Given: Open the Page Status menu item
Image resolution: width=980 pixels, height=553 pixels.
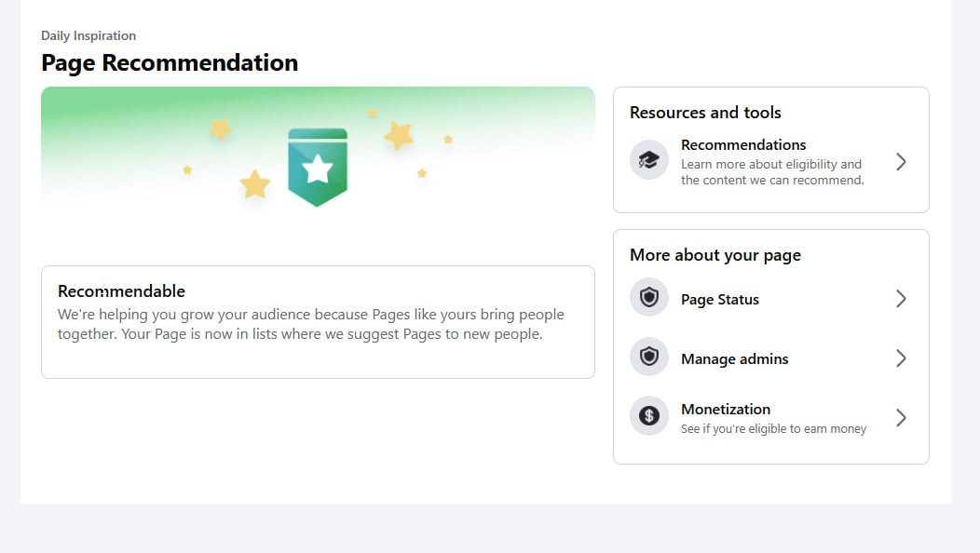Looking at the screenshot, I should point(770,299).
